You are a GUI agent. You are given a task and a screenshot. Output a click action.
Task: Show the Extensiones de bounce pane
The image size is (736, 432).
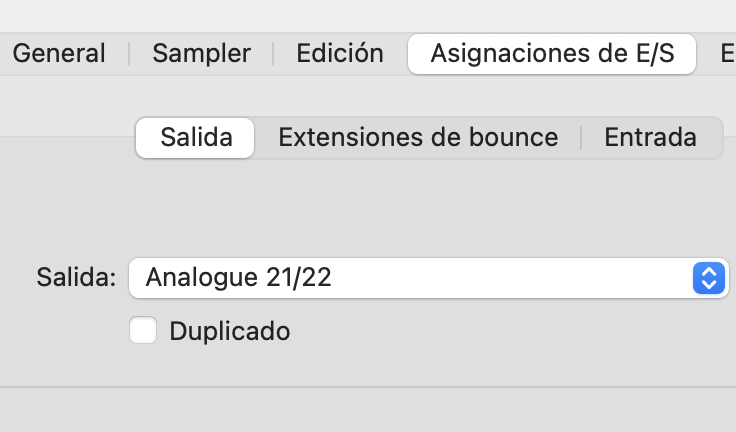(x=418, y=138)
